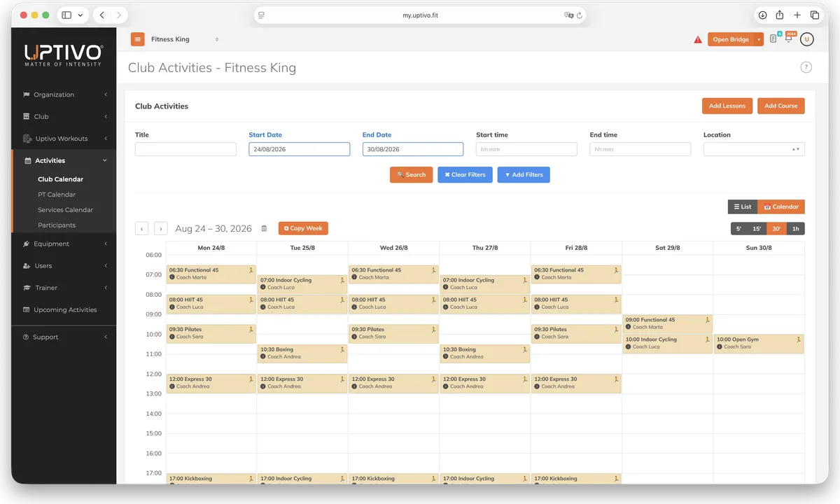Set calendar granularity to 30 minutes
The width and height of the screenshot is (840, 504).
[x=776, y=228]
